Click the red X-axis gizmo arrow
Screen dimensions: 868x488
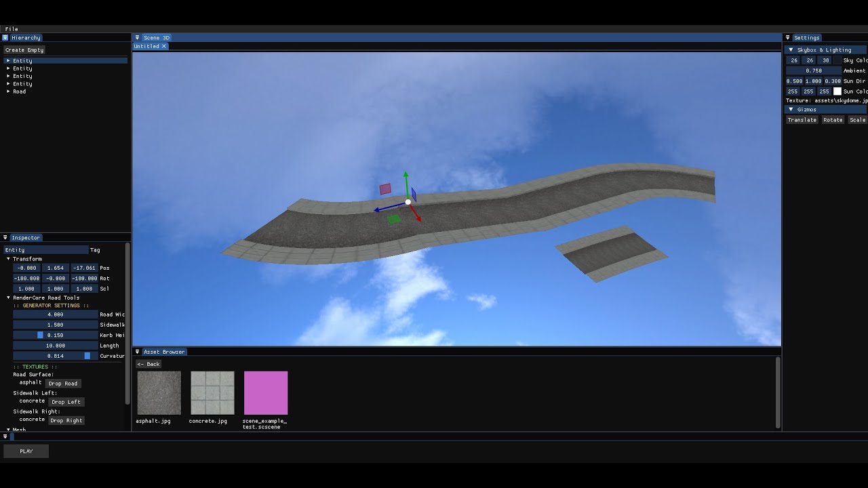[x=416, y=214]
